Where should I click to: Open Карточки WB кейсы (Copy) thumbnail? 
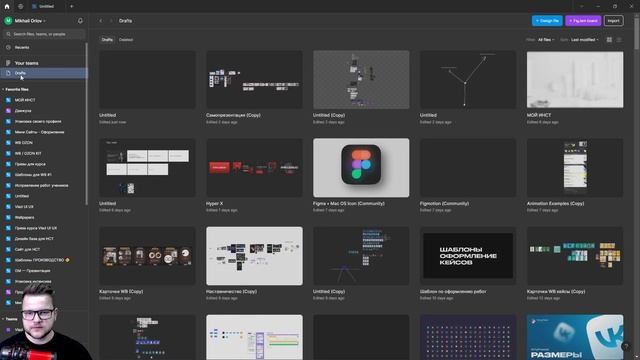tap(575, 256)
